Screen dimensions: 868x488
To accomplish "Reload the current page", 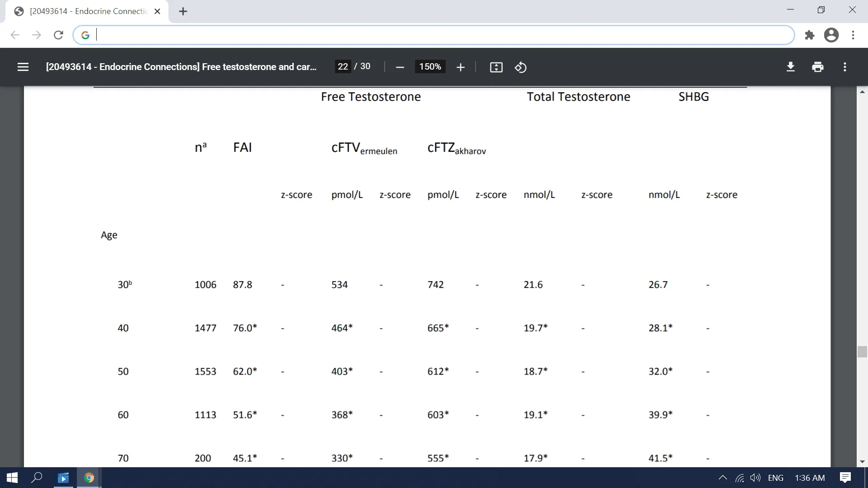I will tap(58, 35).
